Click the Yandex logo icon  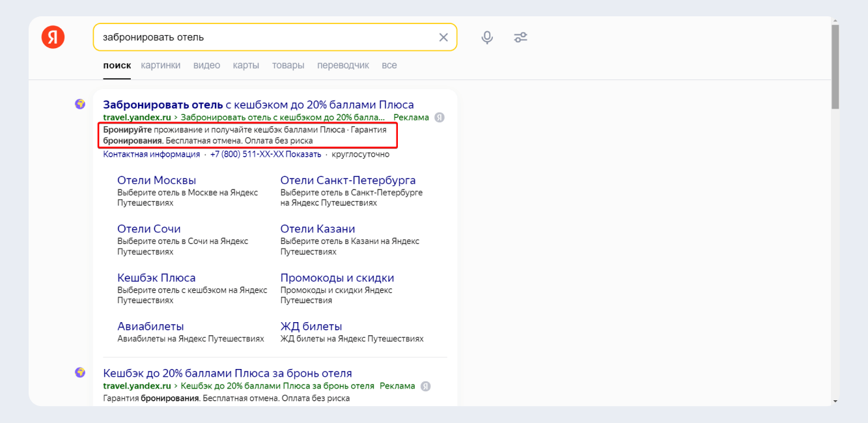[53, 37]
